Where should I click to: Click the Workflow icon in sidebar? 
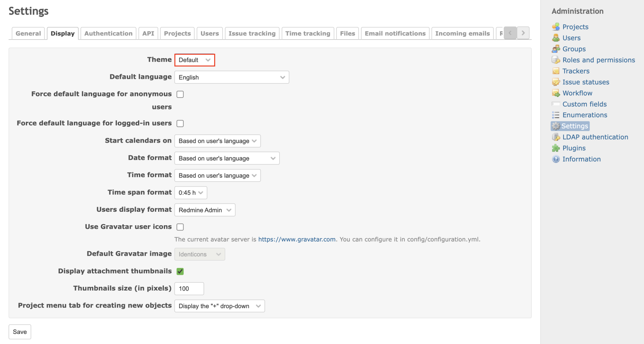coord(556,93)
